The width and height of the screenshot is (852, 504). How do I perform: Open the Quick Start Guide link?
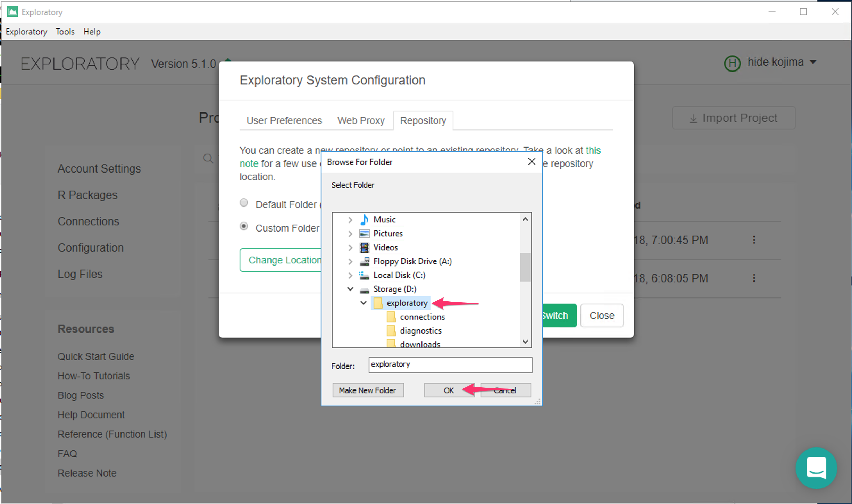point(96,356)
